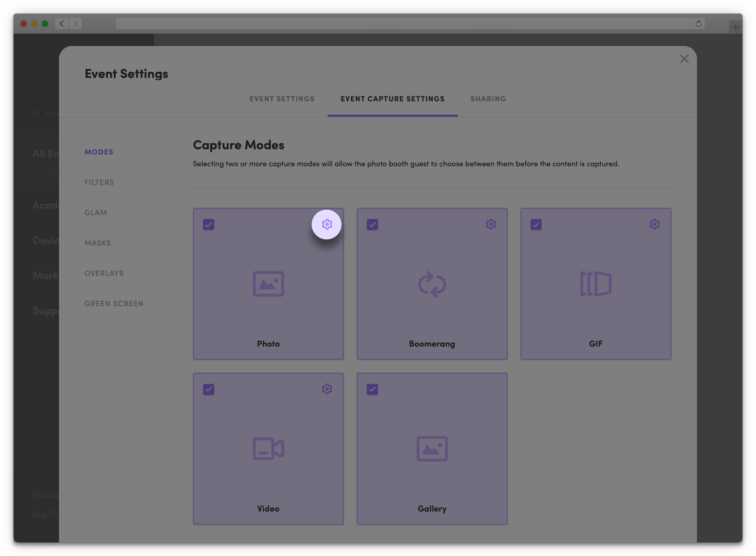Click the Boomerang loop arrows icon
756x556 pixels.
coord(432,285)
